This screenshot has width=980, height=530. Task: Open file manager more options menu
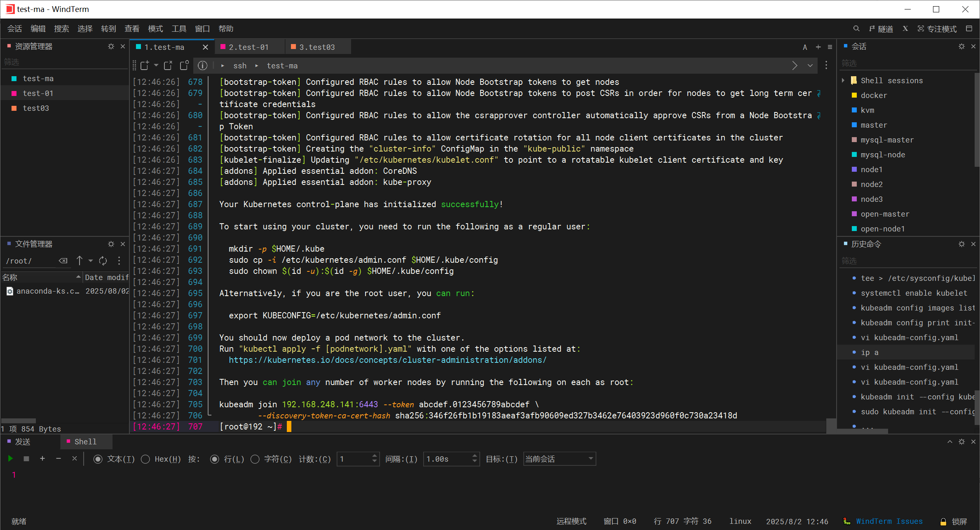point(119,261)
